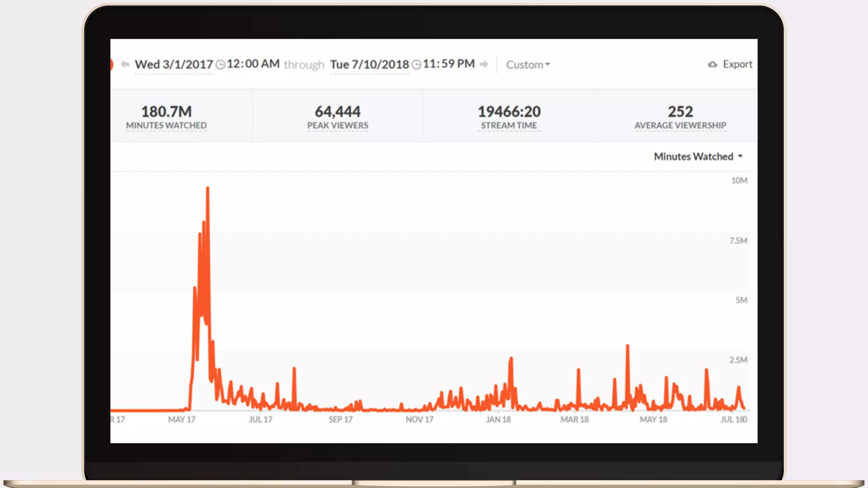Click the start time clock icon
The height and width of the screenshot is (488, 868).
[x=220, y=65]
